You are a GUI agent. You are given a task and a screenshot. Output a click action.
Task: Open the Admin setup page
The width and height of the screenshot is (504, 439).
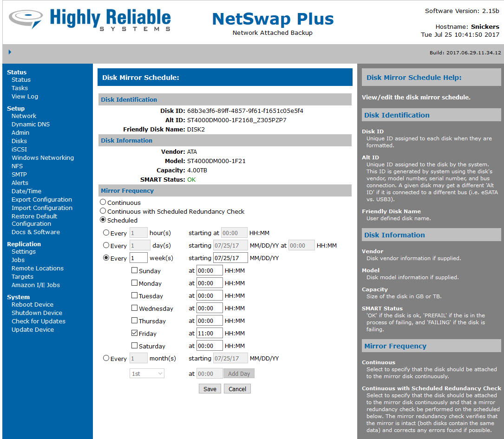point(20,133)
